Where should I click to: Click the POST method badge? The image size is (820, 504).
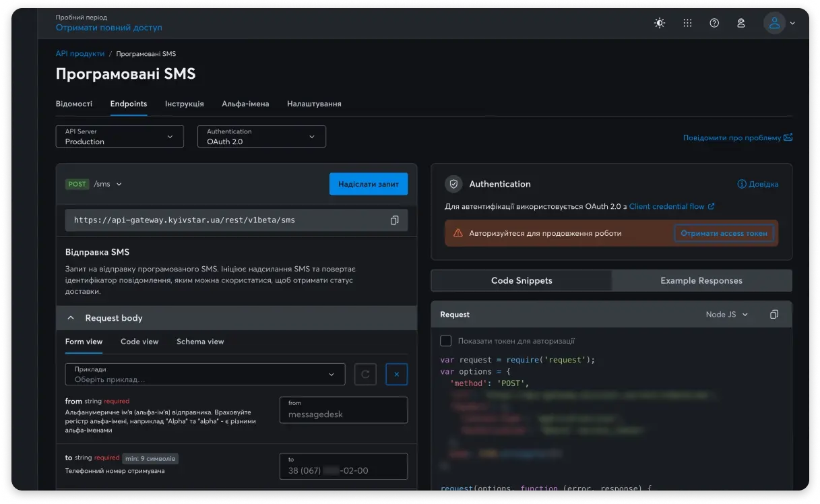tap(77, 184)
